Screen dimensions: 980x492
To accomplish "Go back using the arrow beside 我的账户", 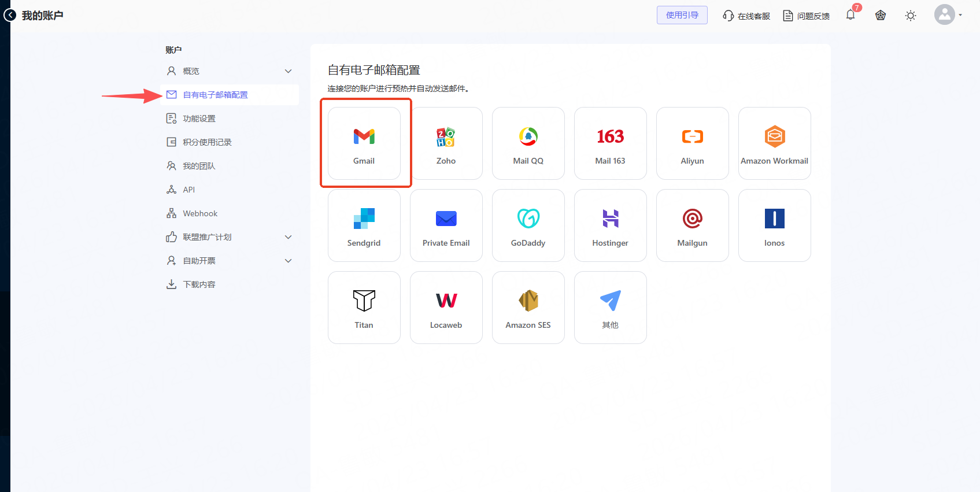I will (10, 15).
